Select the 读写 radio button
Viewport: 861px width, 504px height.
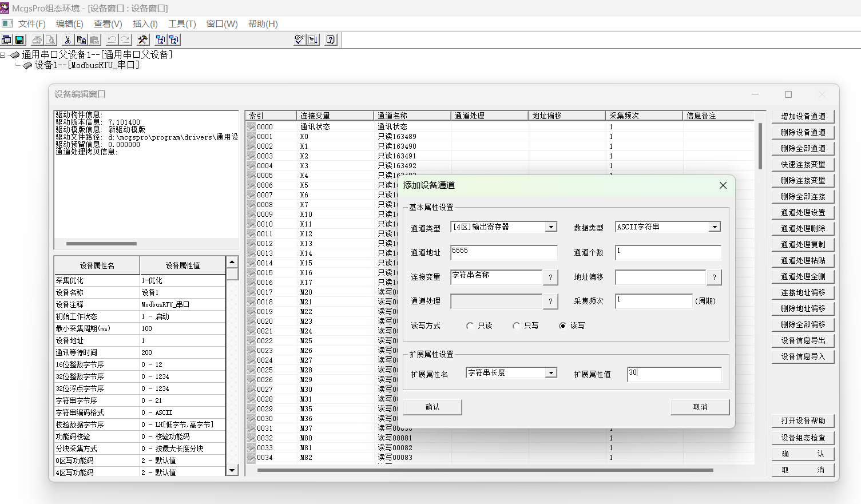(563, 326)
